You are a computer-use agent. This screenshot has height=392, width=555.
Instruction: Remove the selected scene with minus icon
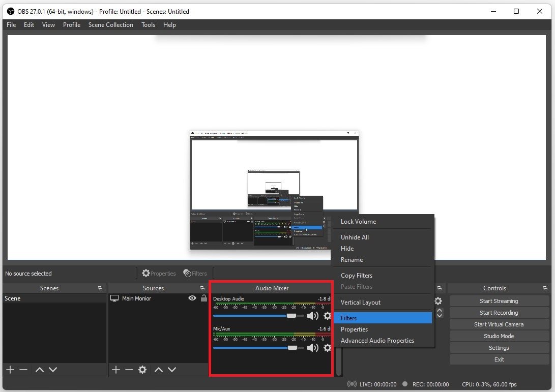click(x=23, y=370)
